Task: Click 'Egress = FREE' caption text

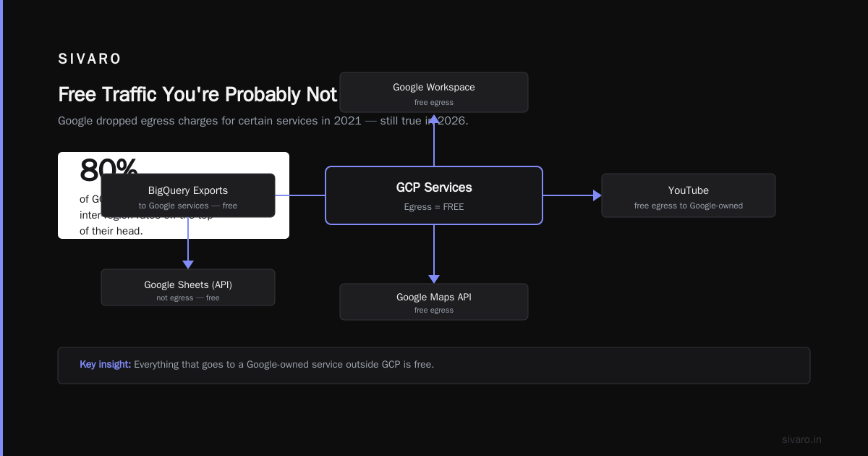Action: 434,207
